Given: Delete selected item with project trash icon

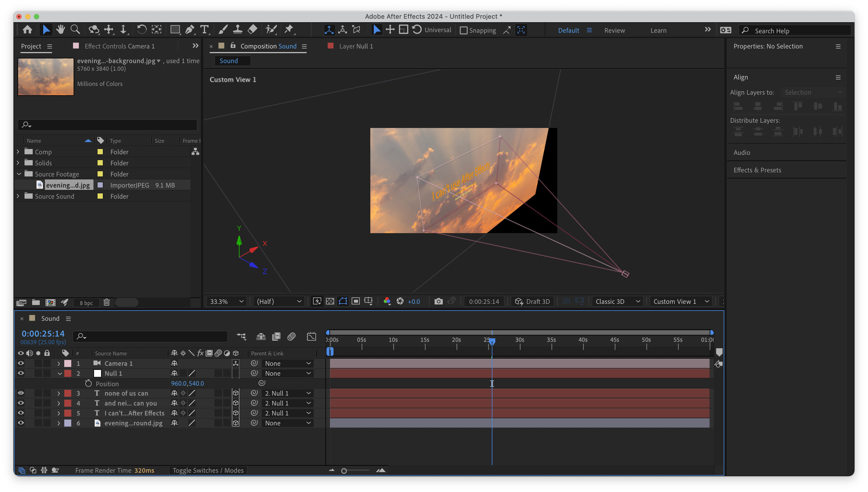Looking at the screenshot, I should coord(106,302).
